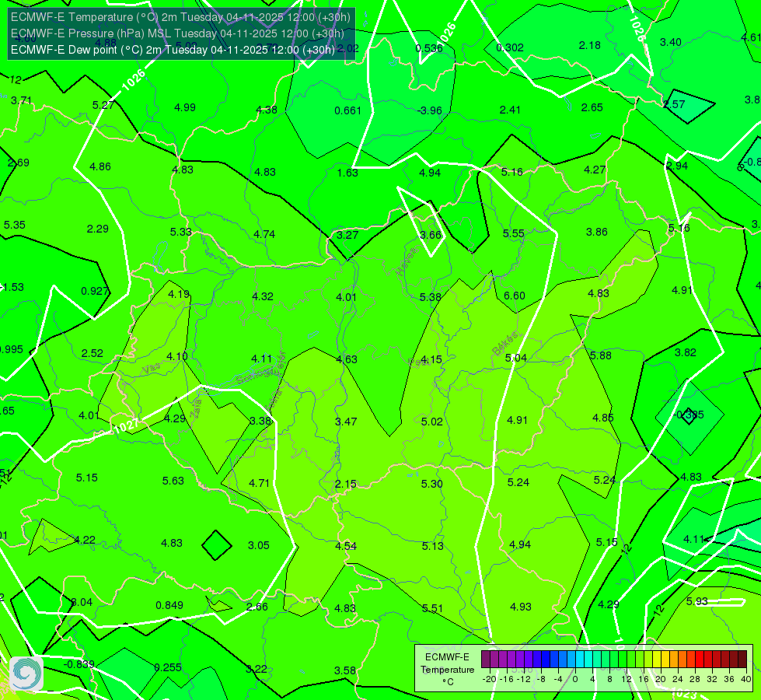This screenshot has width=761, height=700.
Task: Click the map value 2.65
Action: (x=592, y=107)
